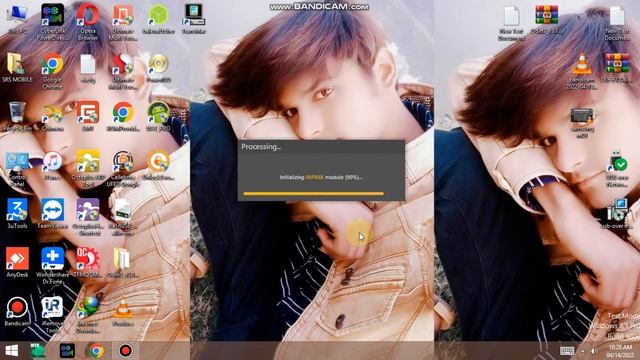Launch the green Android robot shortcut

pos(158,116)
